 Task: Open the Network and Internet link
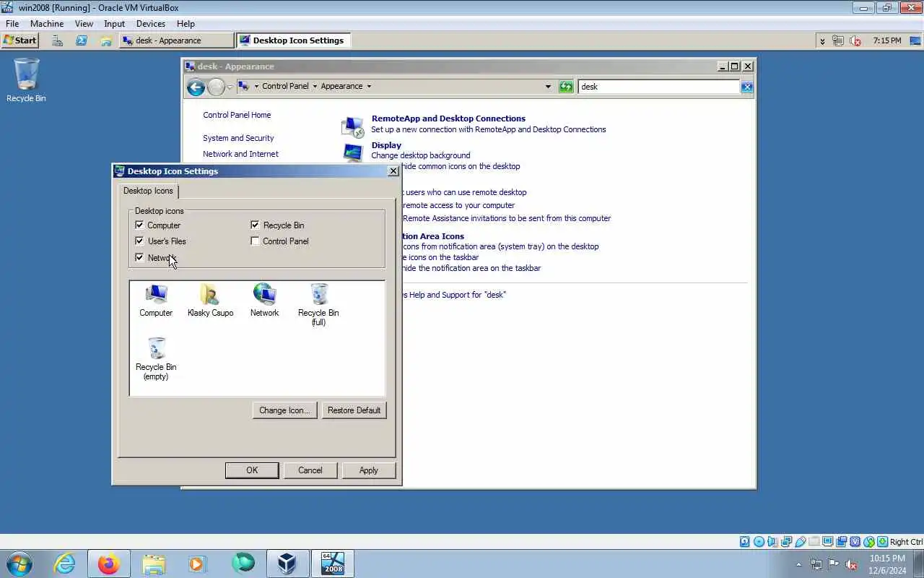coord(240,154)
